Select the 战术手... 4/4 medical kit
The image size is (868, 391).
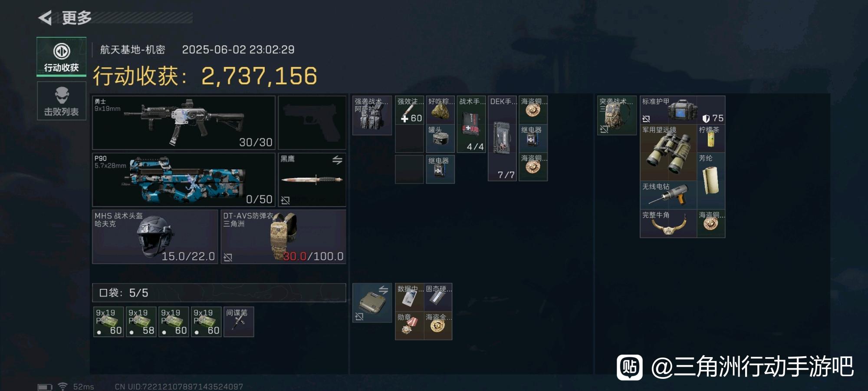click(x=471, y=124)
